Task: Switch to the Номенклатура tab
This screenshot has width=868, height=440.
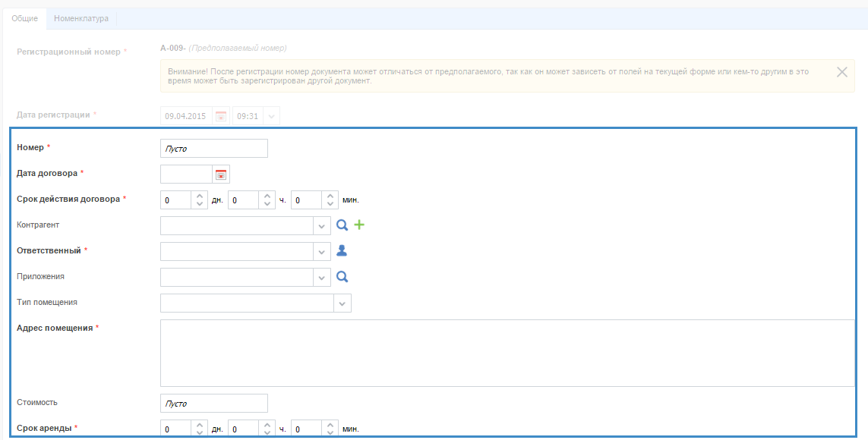Action: [x=81, y=18]
